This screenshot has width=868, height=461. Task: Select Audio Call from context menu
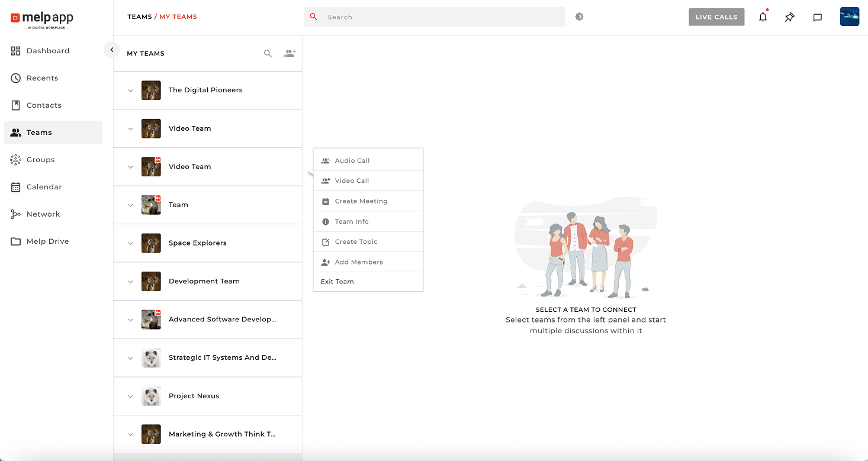tap(352, 160)
